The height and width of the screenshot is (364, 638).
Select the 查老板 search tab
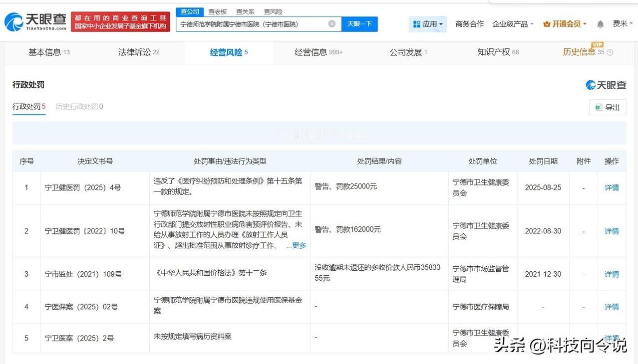217,11
